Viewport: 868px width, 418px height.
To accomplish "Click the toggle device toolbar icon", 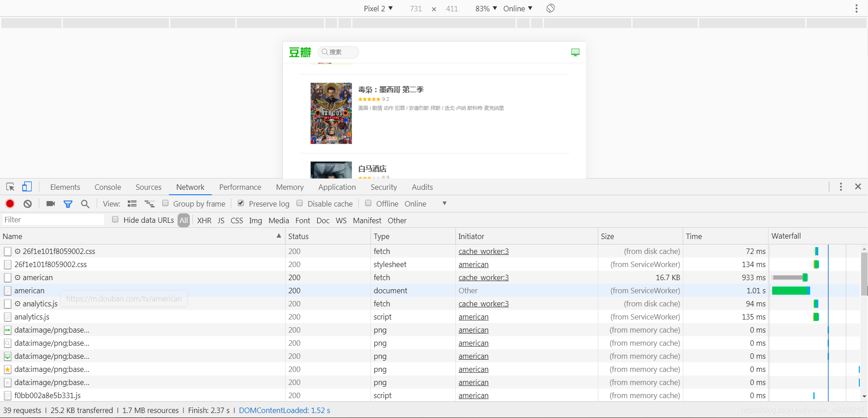I will click(x=27, y=187).
